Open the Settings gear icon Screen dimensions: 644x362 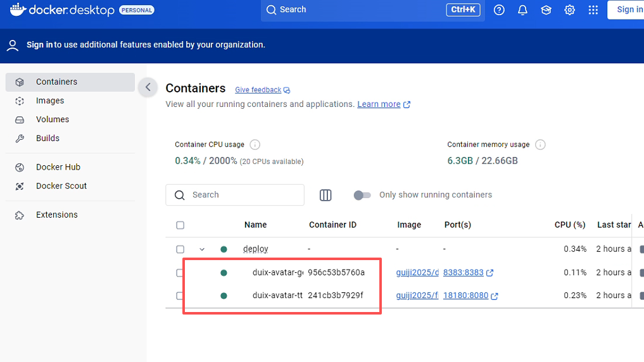pos(569,10)
